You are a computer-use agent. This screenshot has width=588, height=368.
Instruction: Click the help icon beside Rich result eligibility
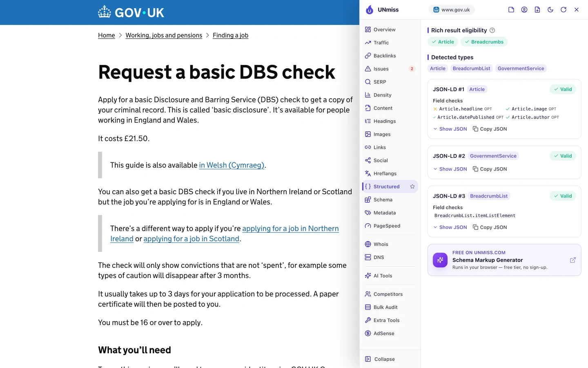coord(492,30)
